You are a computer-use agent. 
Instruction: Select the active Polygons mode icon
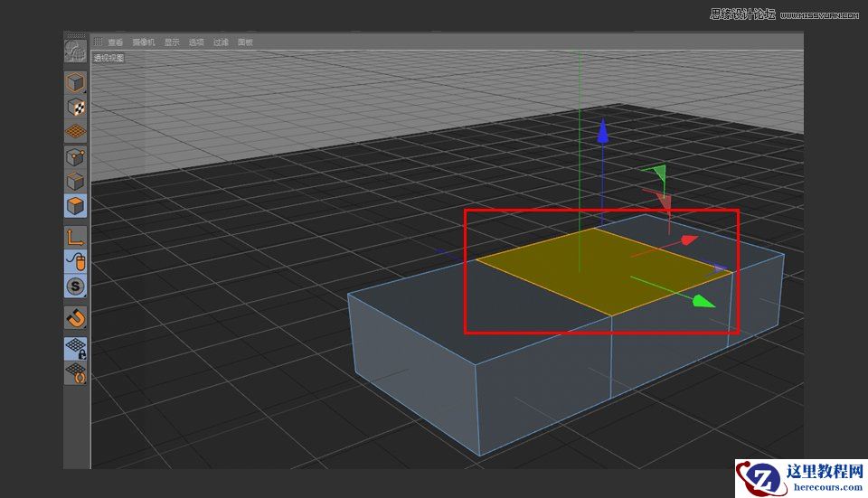coord(75,206)
